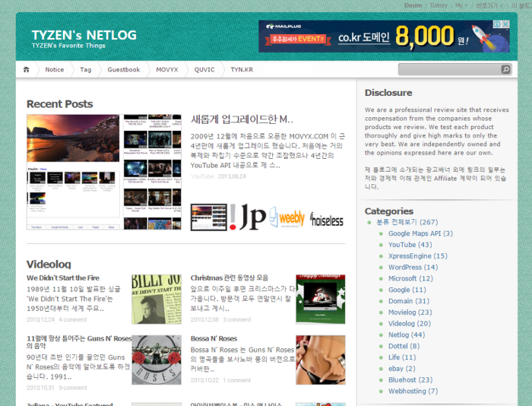
Task: Click '4 comment' under We Didn't Start the Fire
Action: tap(73, 319)
